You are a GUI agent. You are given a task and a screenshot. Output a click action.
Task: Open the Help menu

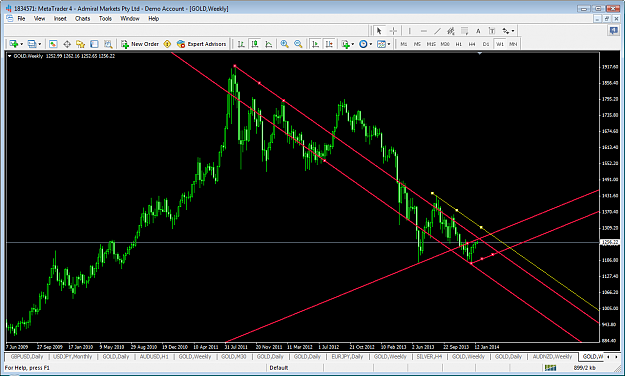pos(153,18)
